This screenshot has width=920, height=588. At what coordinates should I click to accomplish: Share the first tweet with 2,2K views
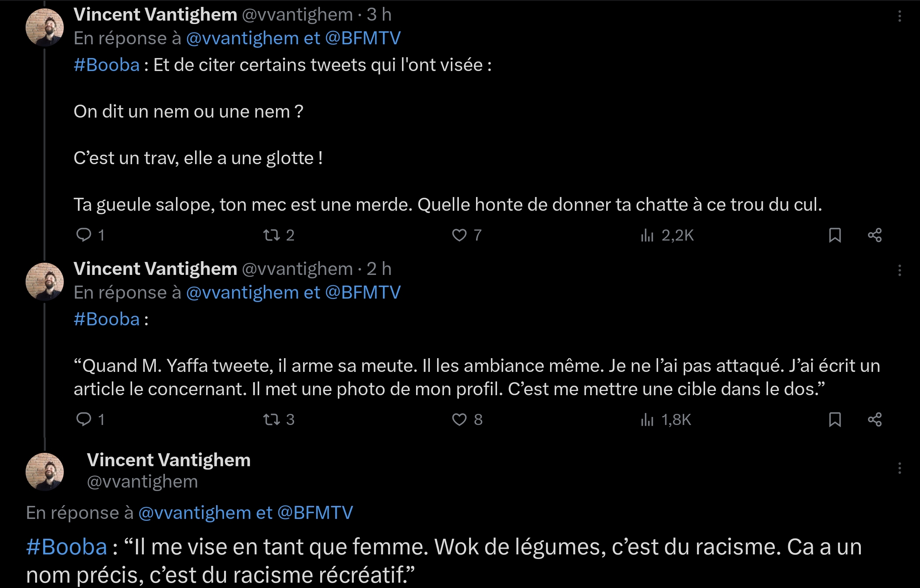tap(875, 235)
